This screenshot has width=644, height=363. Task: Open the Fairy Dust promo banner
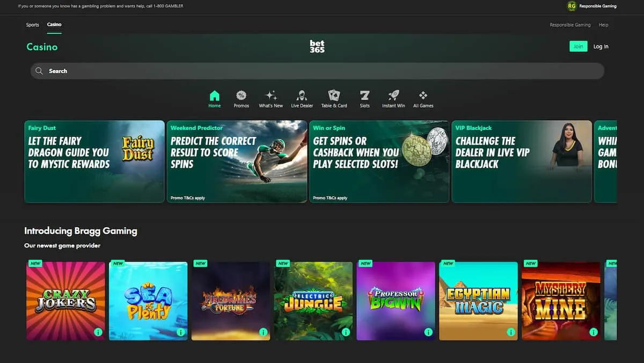(94, 161)
